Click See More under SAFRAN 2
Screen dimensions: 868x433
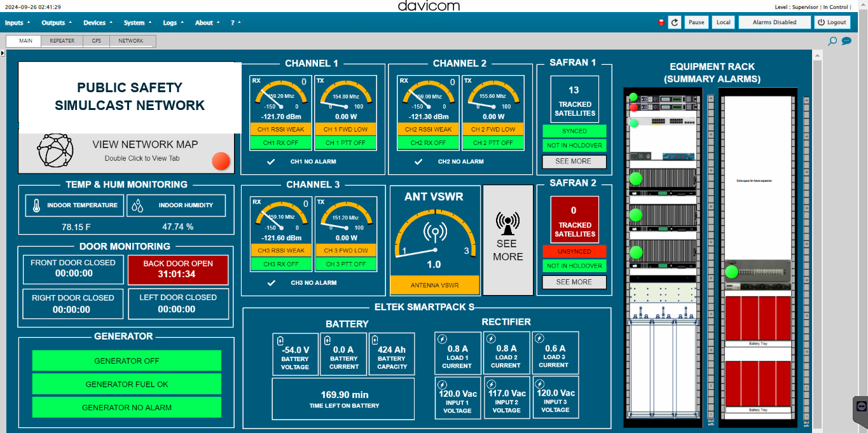(x=574, y=282)
